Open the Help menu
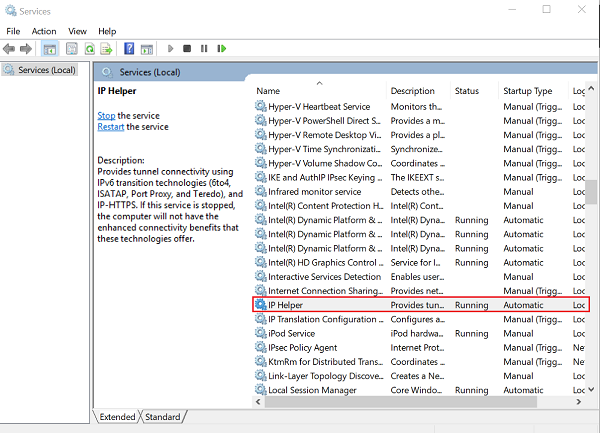This screenshot has height=433, width=600. (107, 31)
